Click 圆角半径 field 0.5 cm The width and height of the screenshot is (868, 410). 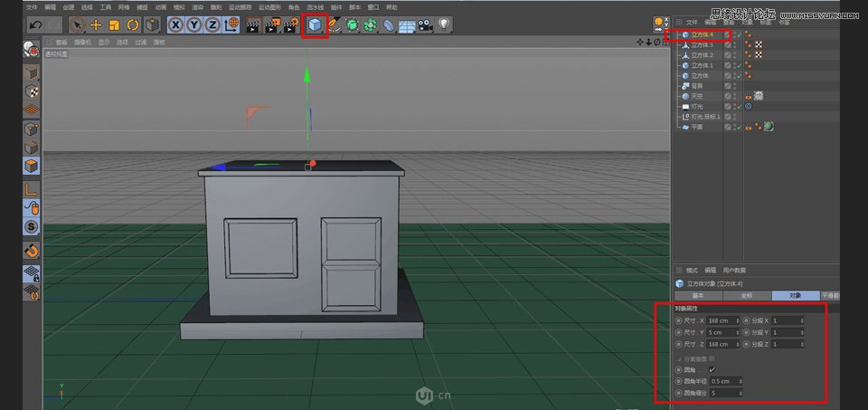[x=726, y=381]
